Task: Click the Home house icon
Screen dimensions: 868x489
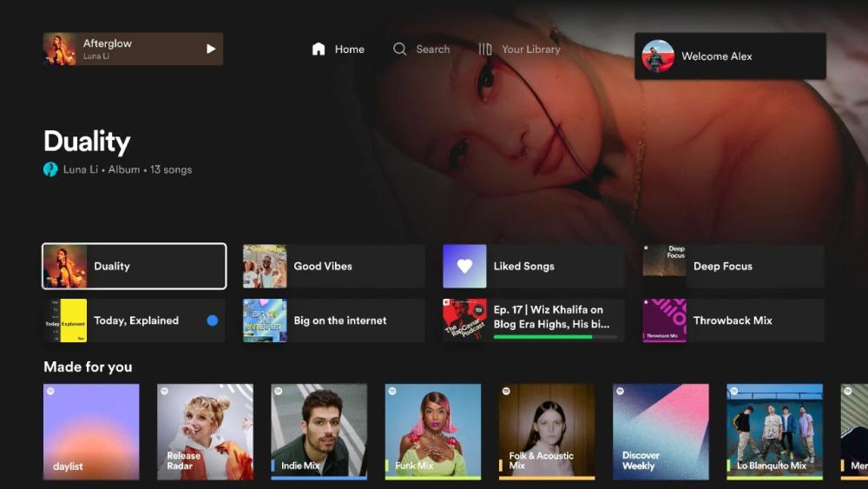Action: 319,49
